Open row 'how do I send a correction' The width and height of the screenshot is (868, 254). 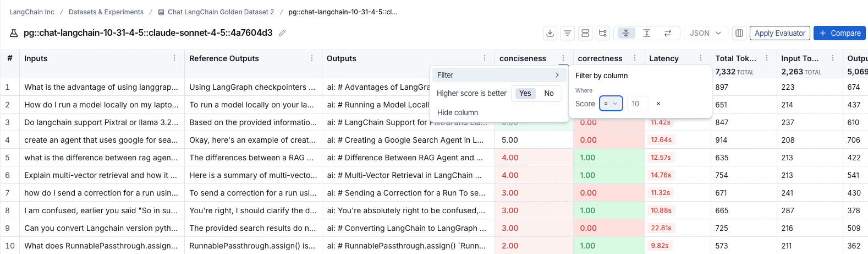pyautogui.click(x=101, y=193)
